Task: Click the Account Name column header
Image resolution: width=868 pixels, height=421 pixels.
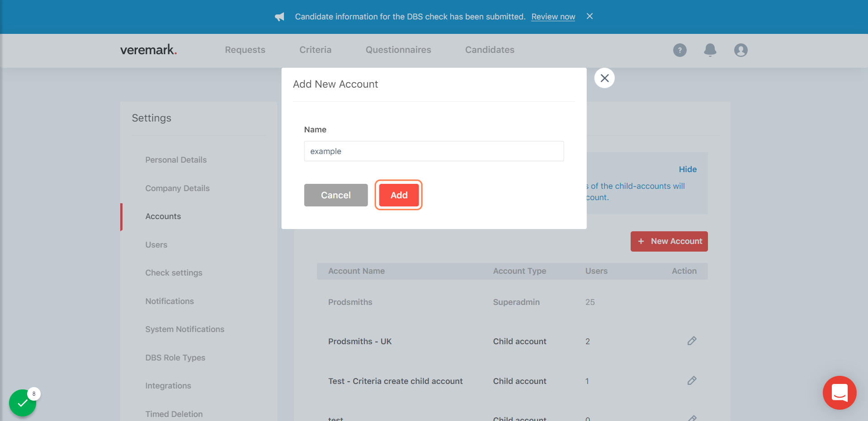Action: tap(356, 271)
